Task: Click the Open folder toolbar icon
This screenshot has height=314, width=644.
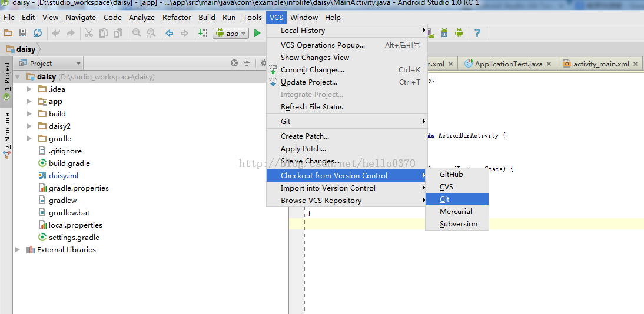Action: pos(8,34)
